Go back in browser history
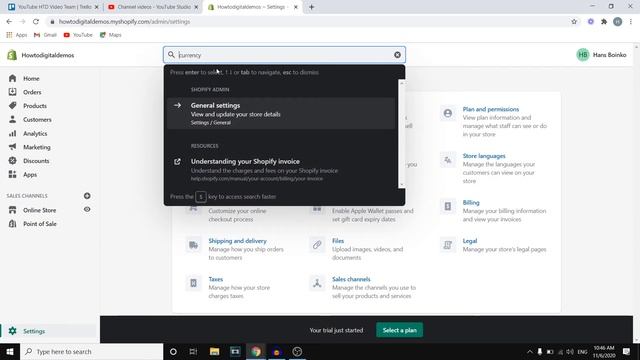The width and height of the screenshot is (640, 360). point(9,22)
